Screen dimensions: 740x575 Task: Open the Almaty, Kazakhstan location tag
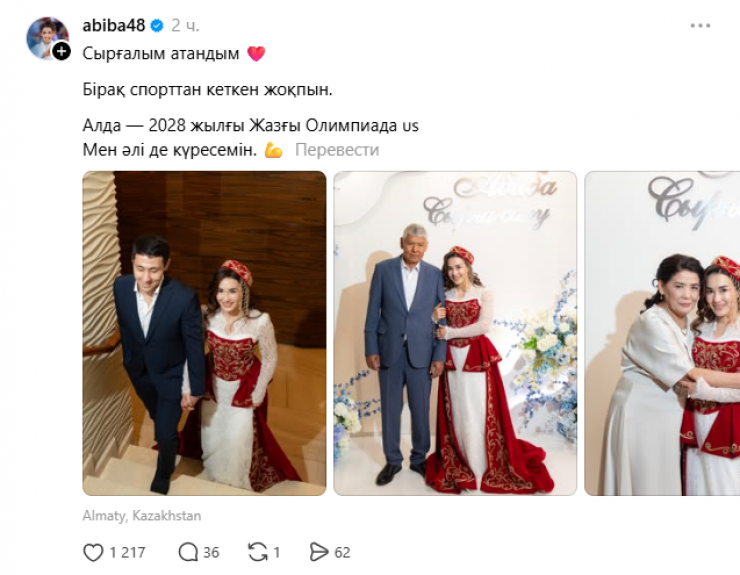(x=142, y=516)
